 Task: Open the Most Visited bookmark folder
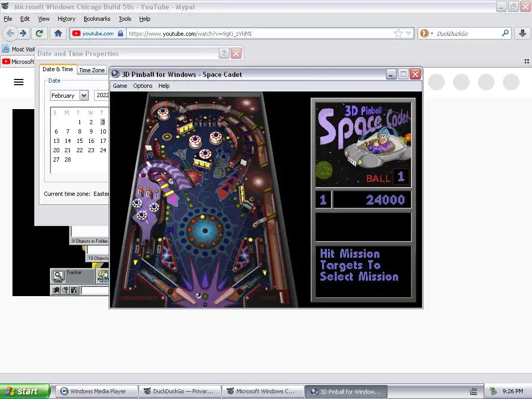(x=19, y=49)
